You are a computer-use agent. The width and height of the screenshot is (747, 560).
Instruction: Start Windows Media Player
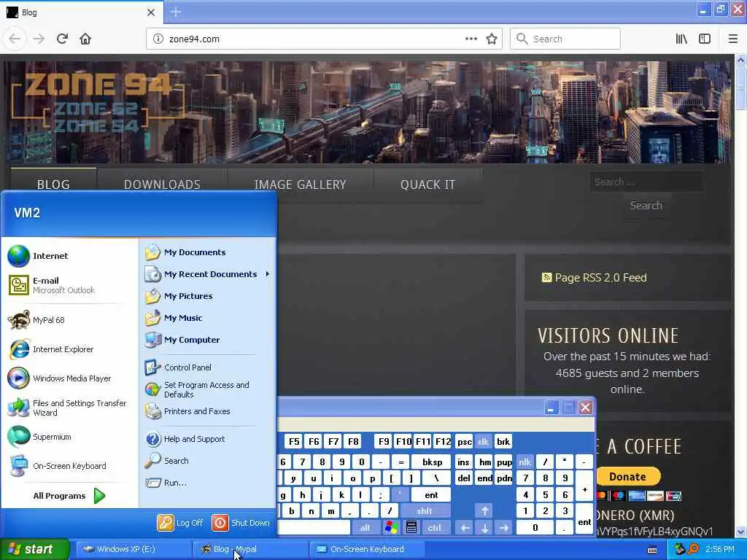69,378
